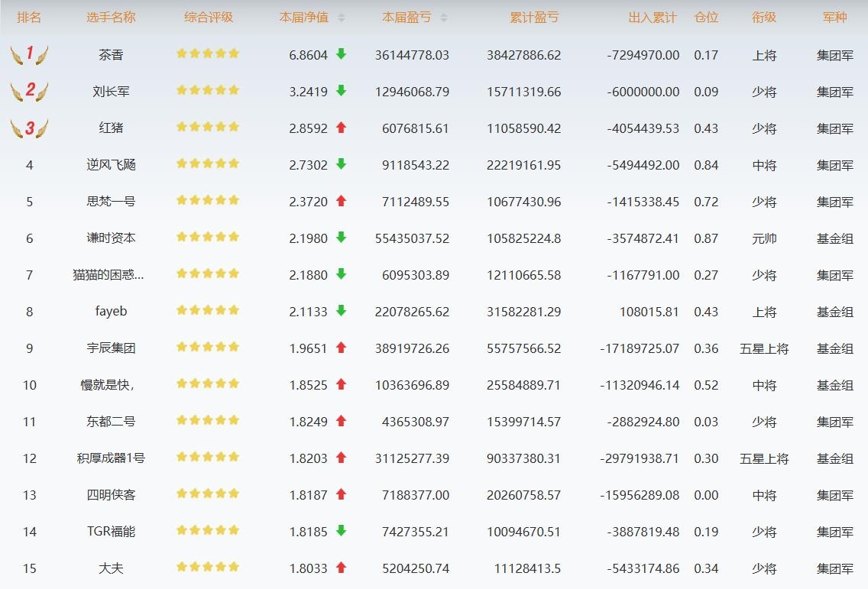Screen dimensions: 868x589
Task: Click 五星上将 rank for 宇辰集团
Action: point(764,349)
